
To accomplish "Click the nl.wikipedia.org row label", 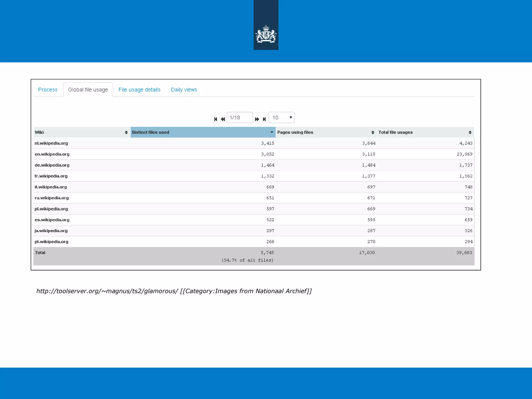I will click(51, 143).
